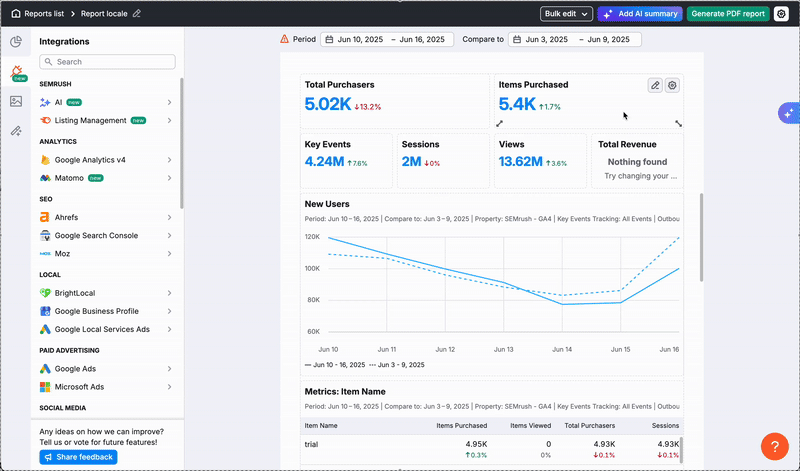This screenshot has height=471, width=800.
Task: Open the widgets pie chart sidebar tab
Action: (x=16, y=41)
